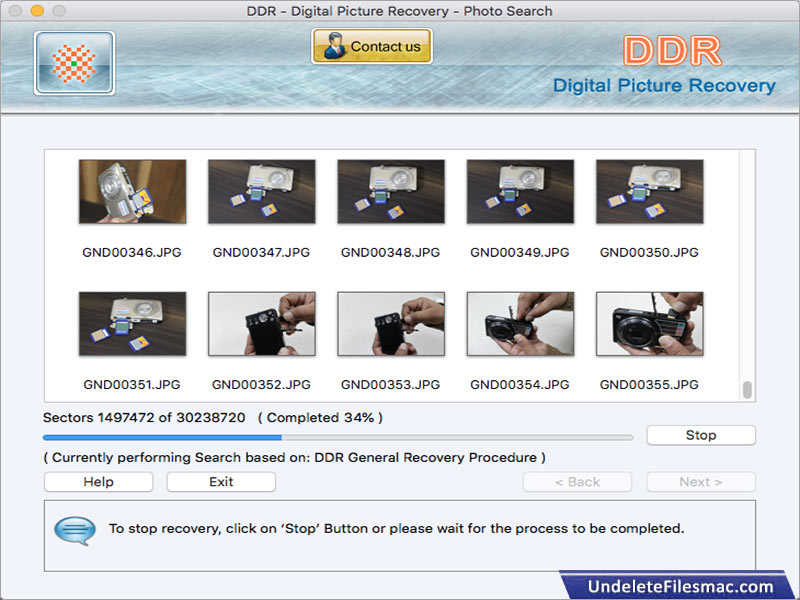Screen dimensions: 800x600
Task: Open the GND00352.JPG image preview
Action: click(261, 323)
